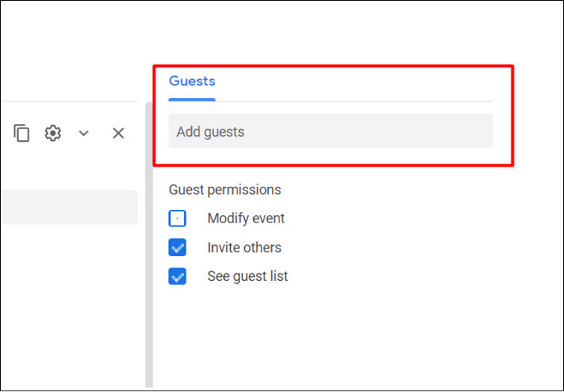The image size is (564, 392).
Task: Click the Guest permissions heading
Action: pos(225,190)
